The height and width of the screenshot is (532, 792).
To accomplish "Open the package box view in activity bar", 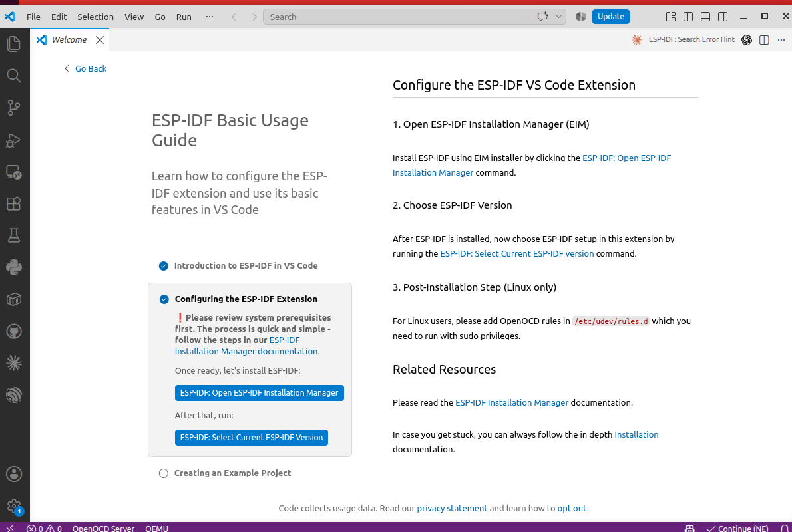I will coord(13,299).
